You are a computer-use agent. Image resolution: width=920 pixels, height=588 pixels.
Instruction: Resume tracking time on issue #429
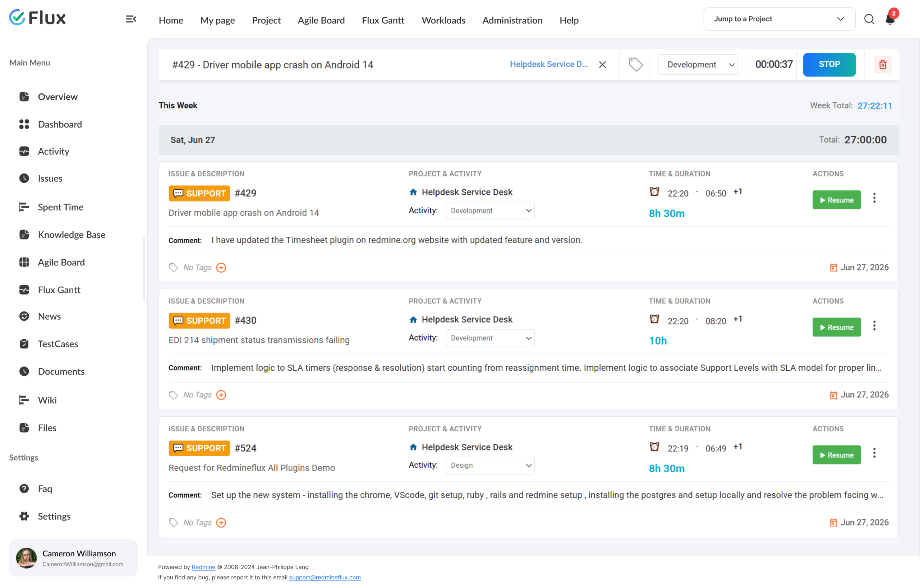click(836, 200)
